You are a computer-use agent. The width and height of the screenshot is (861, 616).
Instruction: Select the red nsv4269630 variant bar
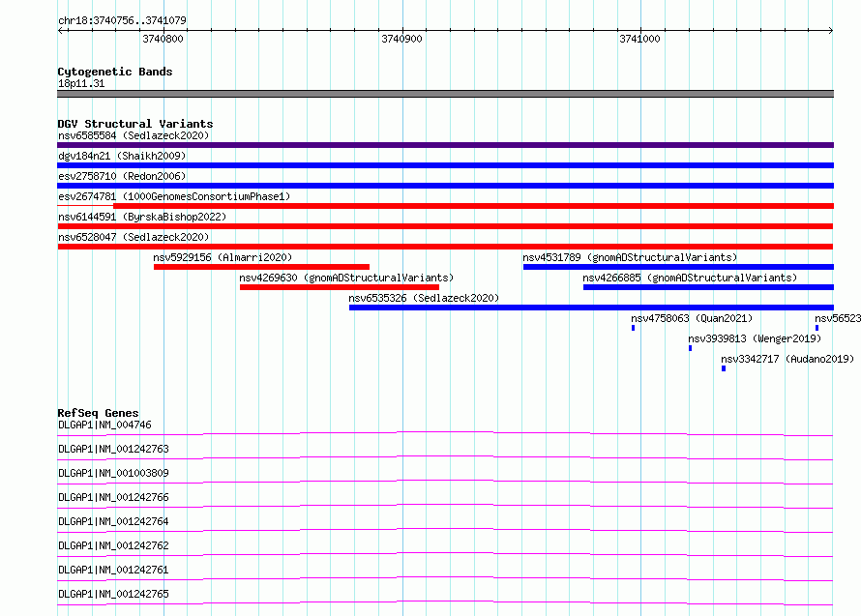(340, 287)
